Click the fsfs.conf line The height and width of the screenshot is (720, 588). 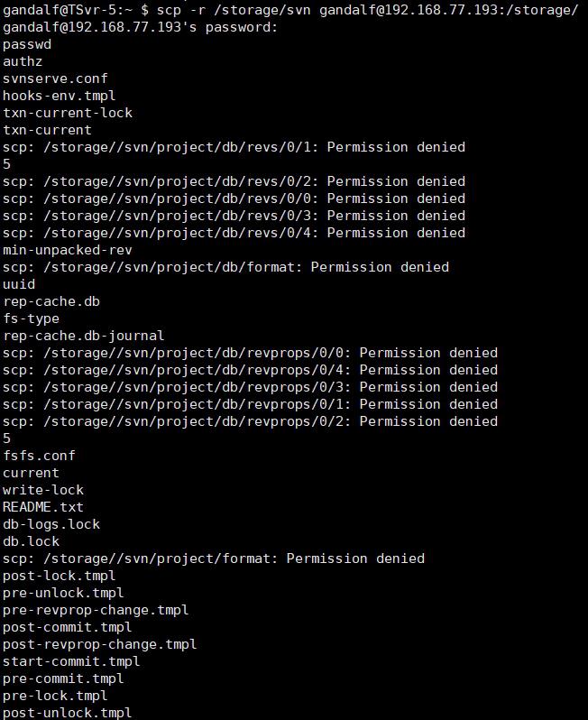click(x=39, y=456)
